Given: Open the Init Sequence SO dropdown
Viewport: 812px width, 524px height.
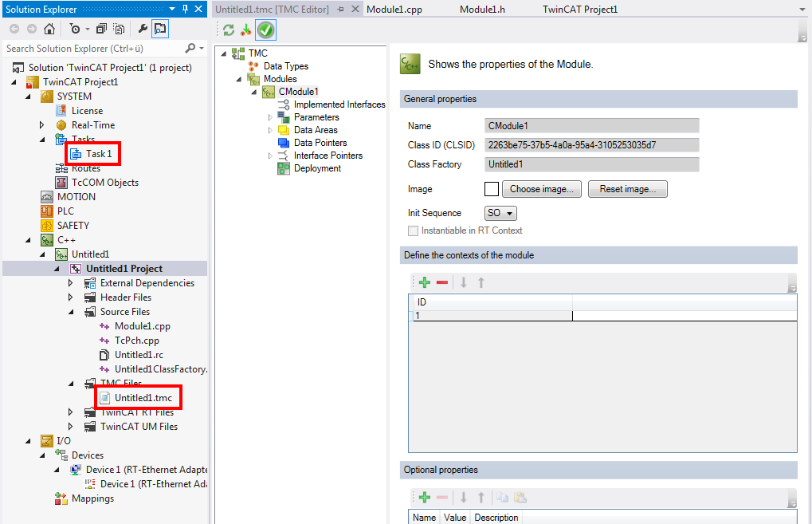Looking at the screenshot, I should (500, 213).
